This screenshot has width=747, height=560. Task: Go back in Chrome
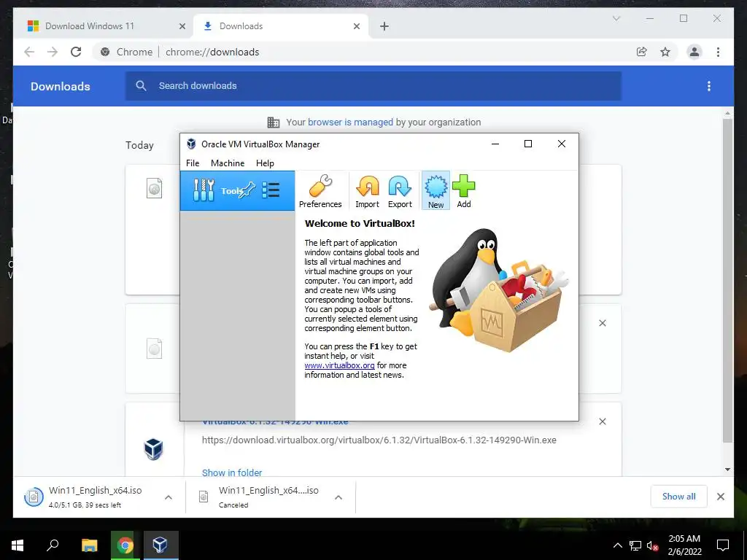[x=29, y=52]
